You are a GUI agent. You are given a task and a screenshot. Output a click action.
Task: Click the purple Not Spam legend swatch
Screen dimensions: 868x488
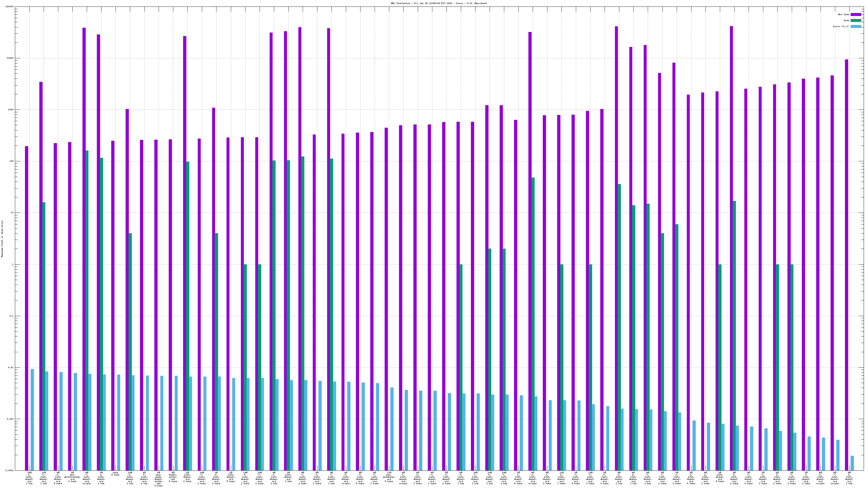click(x=856, y=14)
